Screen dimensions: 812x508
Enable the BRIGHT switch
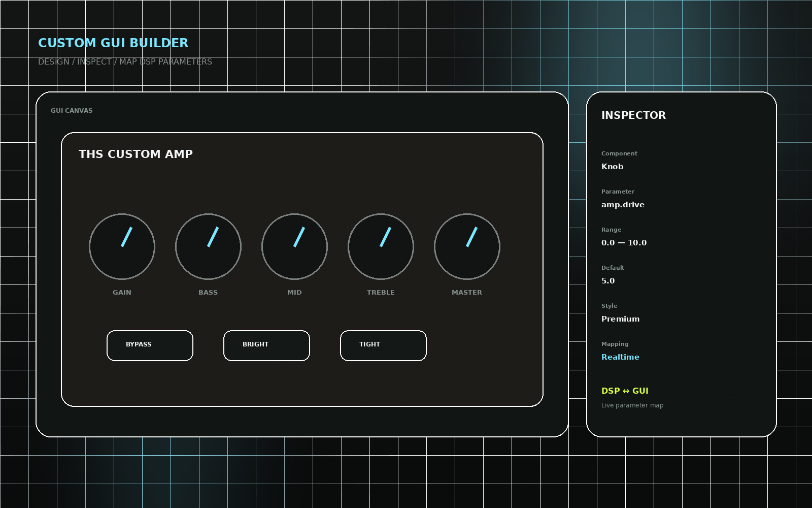click(266, 345)
